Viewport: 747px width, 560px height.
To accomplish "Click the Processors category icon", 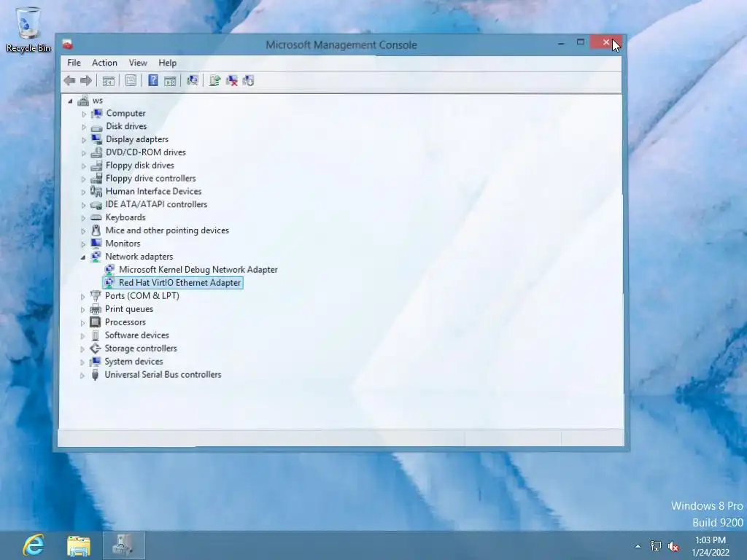I will pos(96,322).
